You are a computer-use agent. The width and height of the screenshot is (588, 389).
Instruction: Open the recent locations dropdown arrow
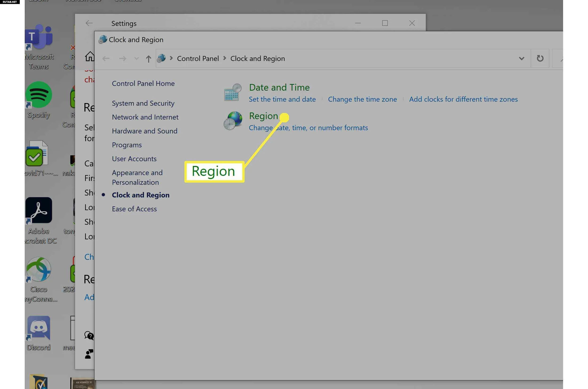pyautogui.click(x=136, y=59)
